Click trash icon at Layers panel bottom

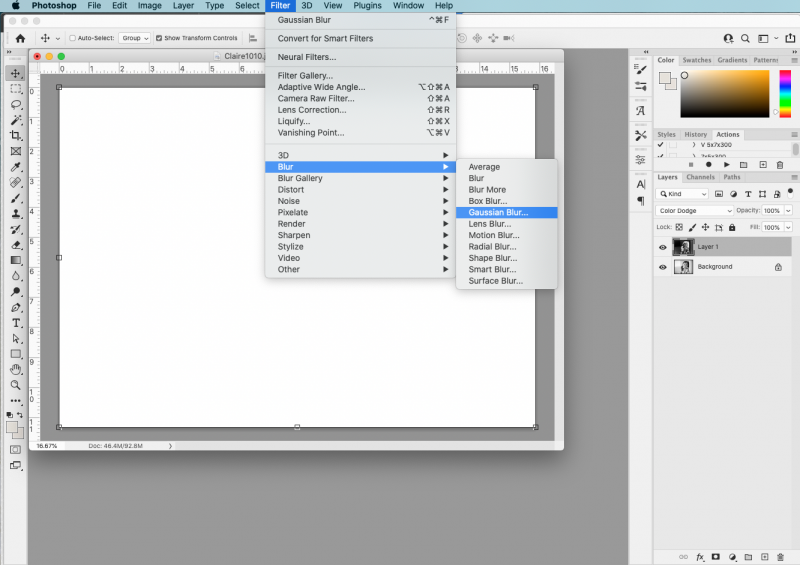780,557
